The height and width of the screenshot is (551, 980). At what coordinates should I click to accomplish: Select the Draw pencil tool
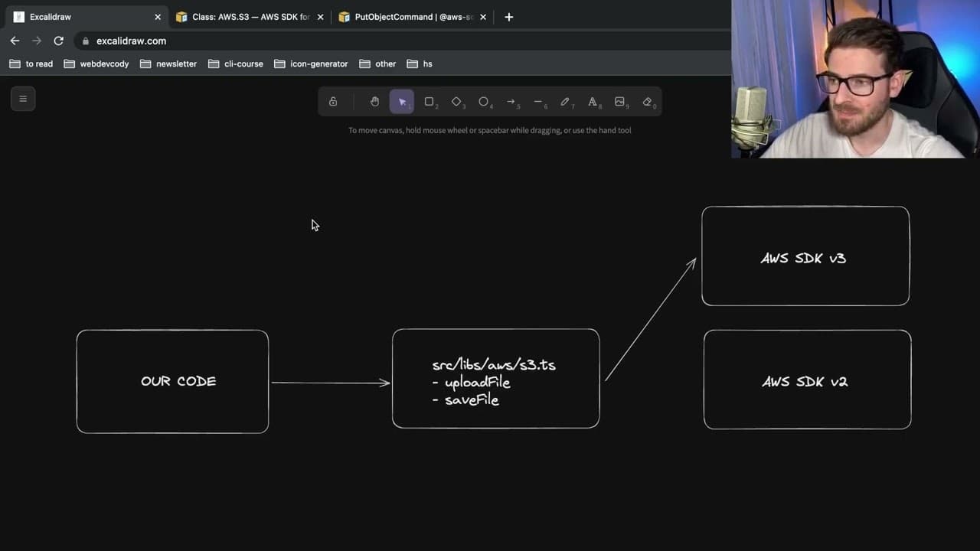[x=566, y=102]
